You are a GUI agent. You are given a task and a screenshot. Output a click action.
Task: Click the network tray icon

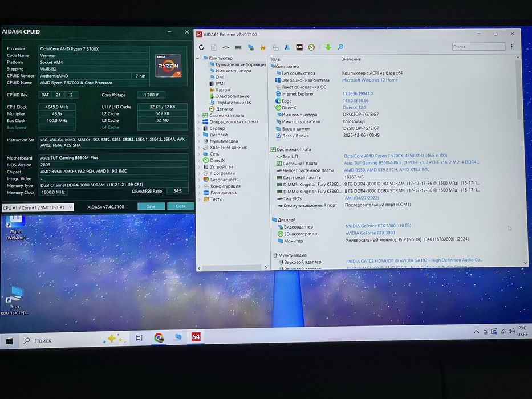click(x=503, y=331)
